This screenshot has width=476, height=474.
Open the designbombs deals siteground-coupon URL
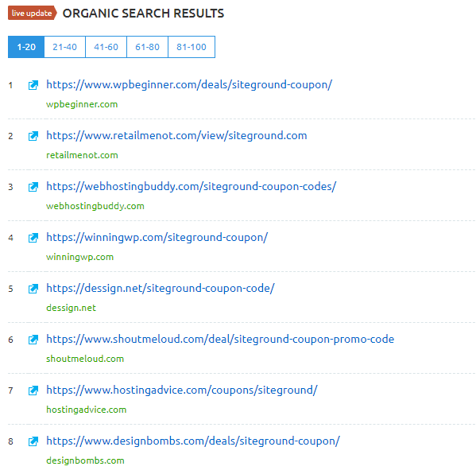(x=193, y=441)
